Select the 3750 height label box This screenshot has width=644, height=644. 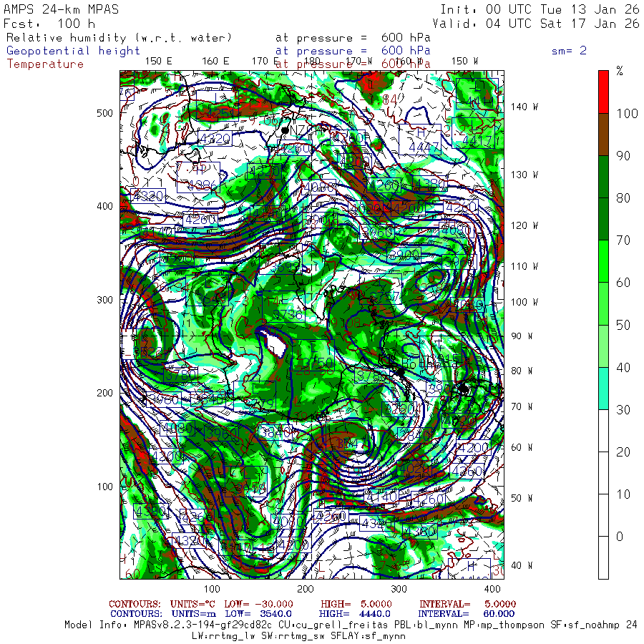(x=313, y=364)
